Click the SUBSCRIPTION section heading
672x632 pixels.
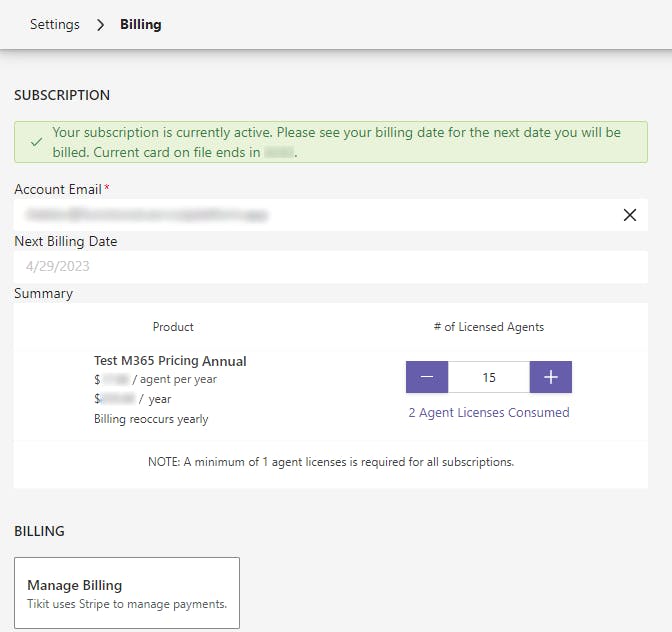[x=62, y=95]
